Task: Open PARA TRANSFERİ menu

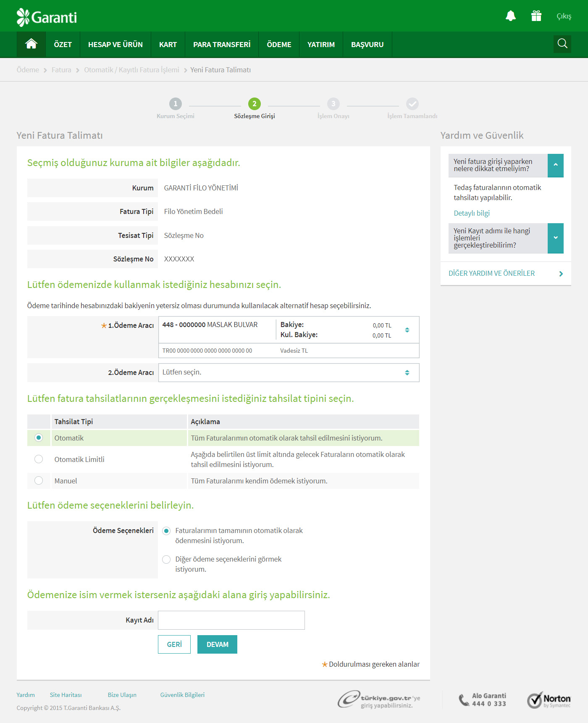Action: coord(222,45)
